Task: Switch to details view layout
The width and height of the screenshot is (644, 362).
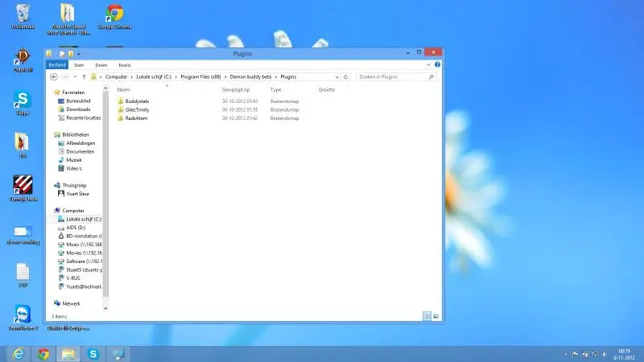Action: 427,316
